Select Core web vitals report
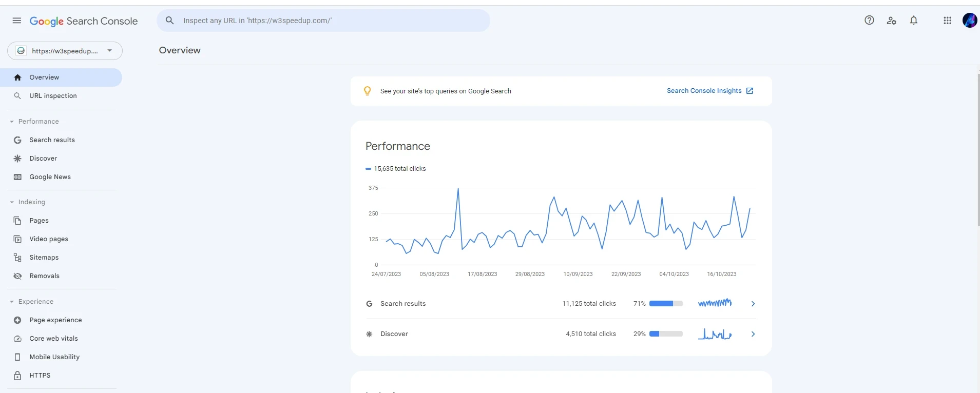 tap(53, 339)
